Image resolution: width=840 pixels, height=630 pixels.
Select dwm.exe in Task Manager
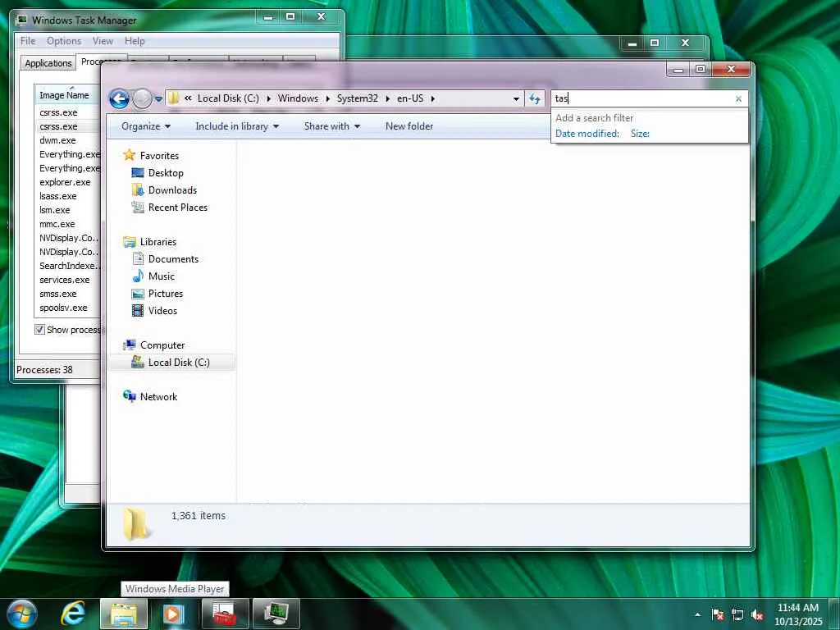(57, 140)
